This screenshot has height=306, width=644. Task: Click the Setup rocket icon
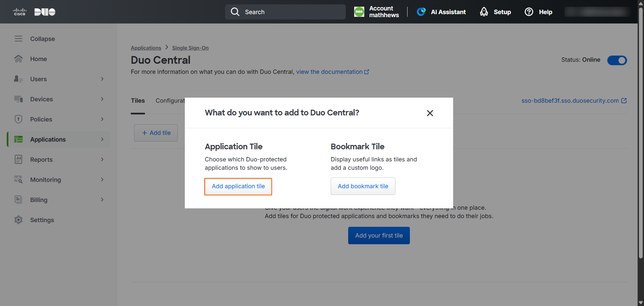point(484,12)
